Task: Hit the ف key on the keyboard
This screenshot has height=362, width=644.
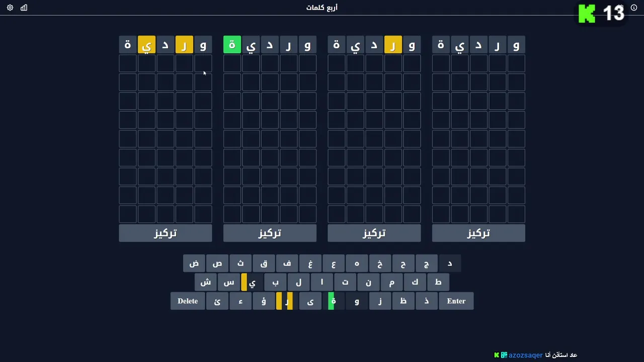Action: pos(287,263)
